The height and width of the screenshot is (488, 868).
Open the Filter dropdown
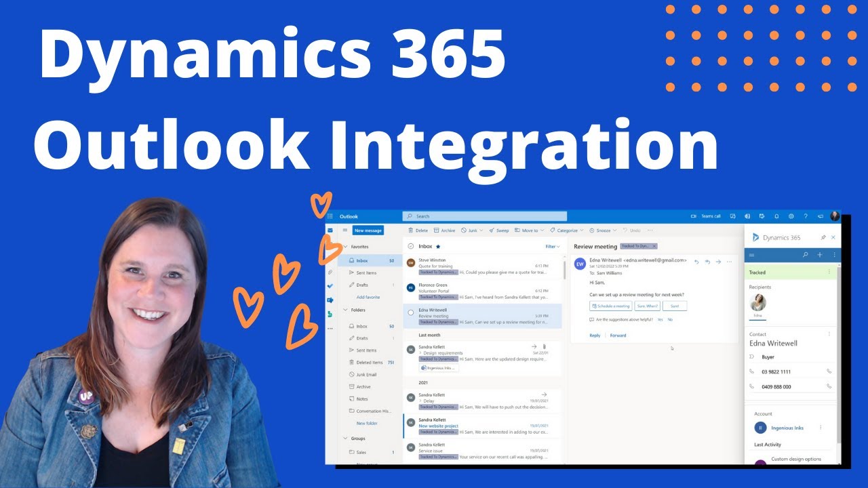point(553,247)
